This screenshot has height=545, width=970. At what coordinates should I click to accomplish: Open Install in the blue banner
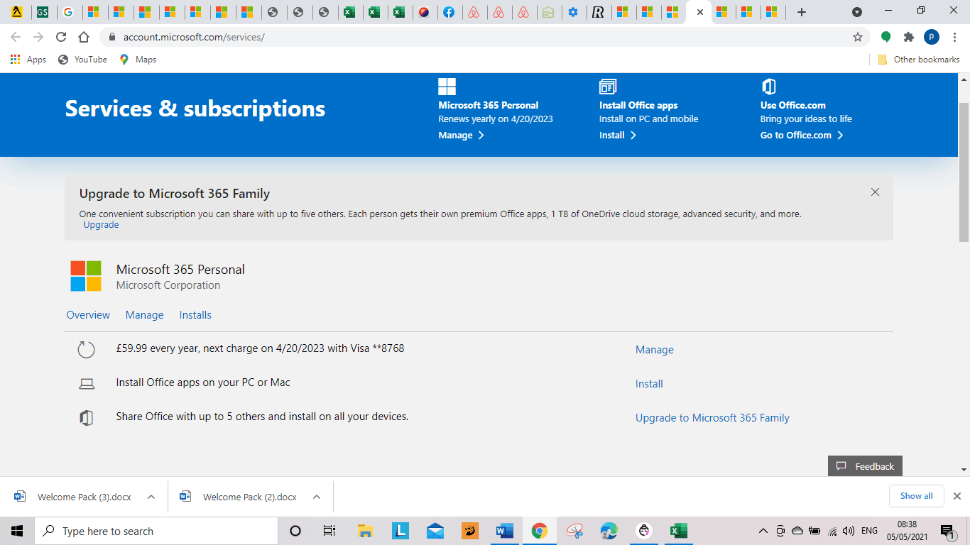[x=617, y=135]
